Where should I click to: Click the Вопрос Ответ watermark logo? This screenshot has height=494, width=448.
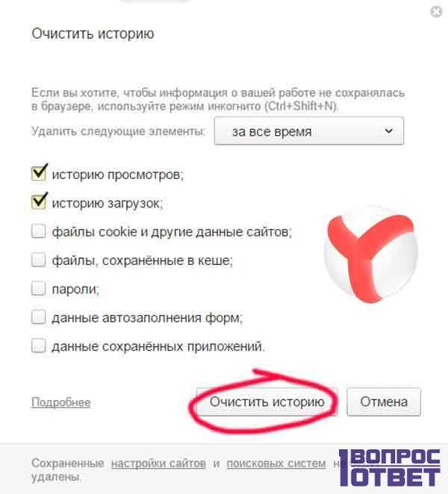(390, 468)
